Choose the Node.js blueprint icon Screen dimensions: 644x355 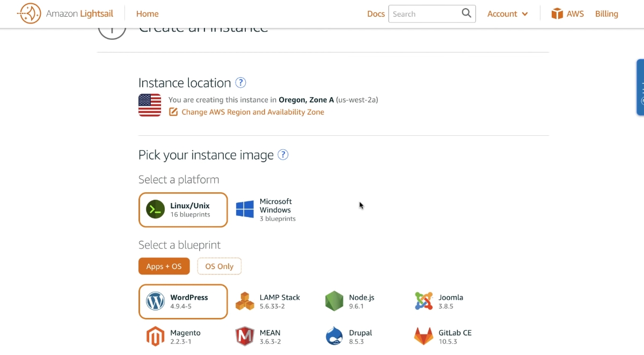coord(334,301)
